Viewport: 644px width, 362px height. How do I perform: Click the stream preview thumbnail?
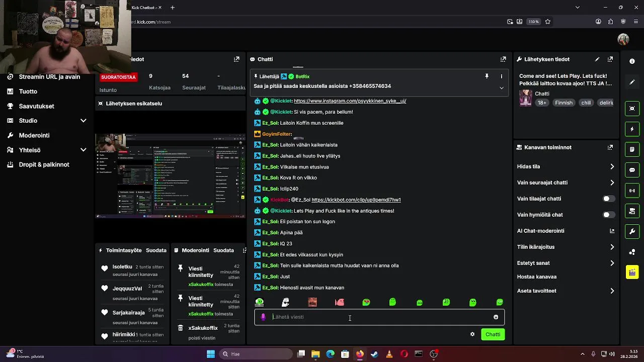(171, 176)
